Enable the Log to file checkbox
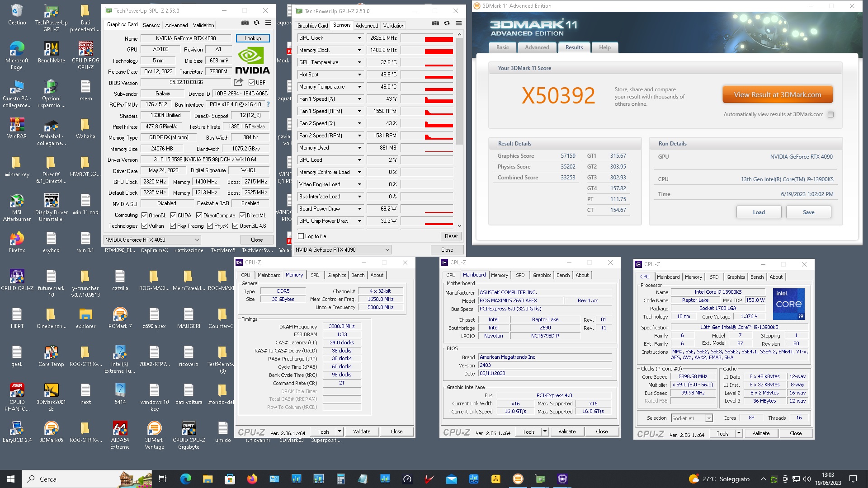The image size is (868, 488). (301, 236)
